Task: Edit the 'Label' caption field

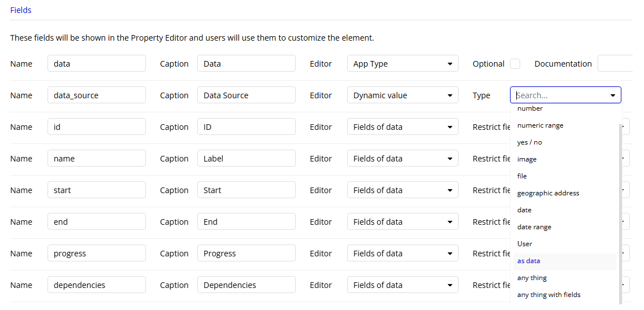Action: click(246, 159)
